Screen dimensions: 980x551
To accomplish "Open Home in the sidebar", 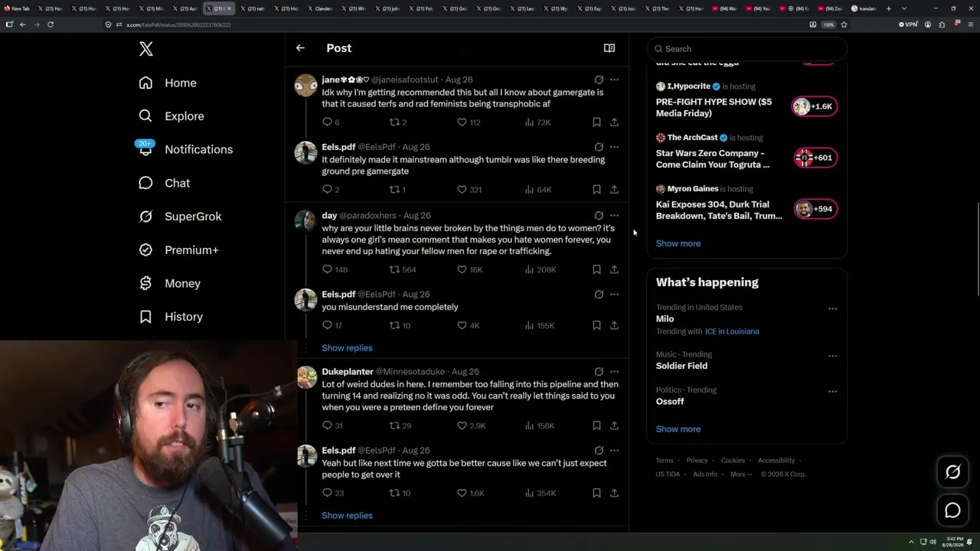I will [x=168, y=83].
